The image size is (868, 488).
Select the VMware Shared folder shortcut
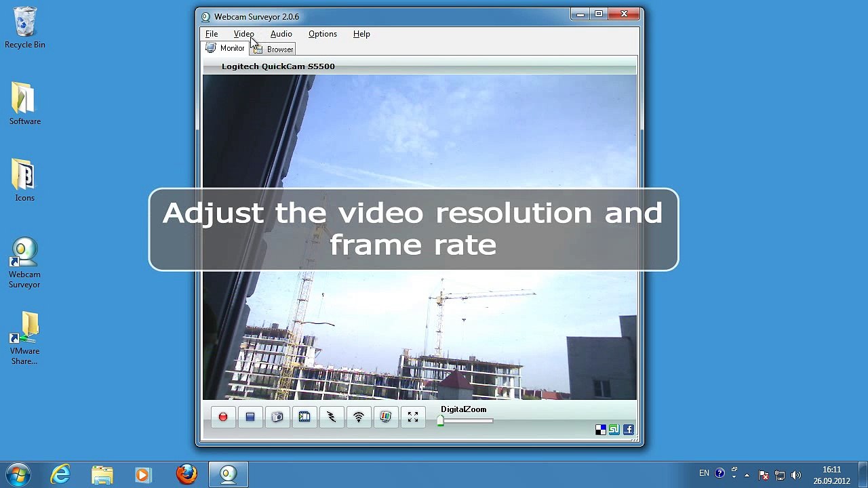click(24, 339)
